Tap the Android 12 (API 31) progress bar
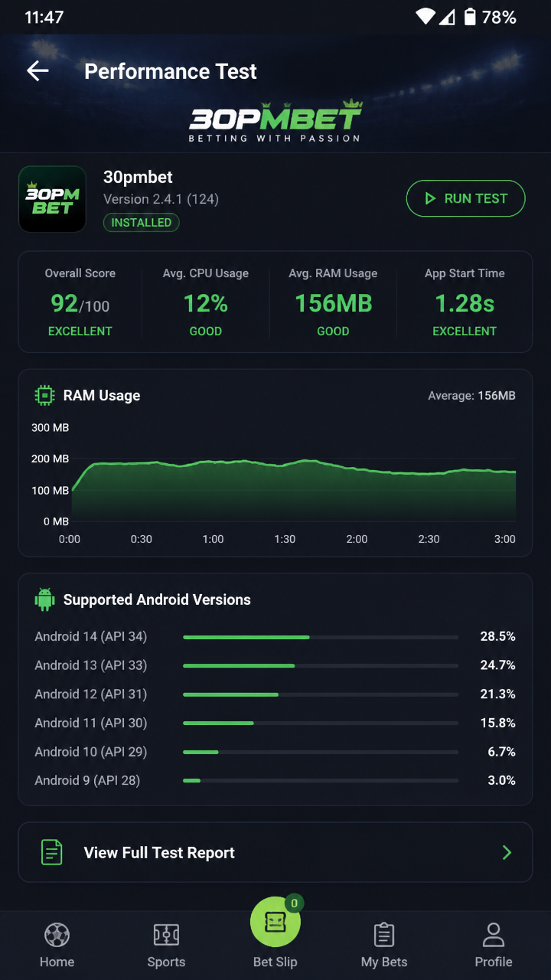Viewport: 551px width, 980px height. [x=321, y=694]
